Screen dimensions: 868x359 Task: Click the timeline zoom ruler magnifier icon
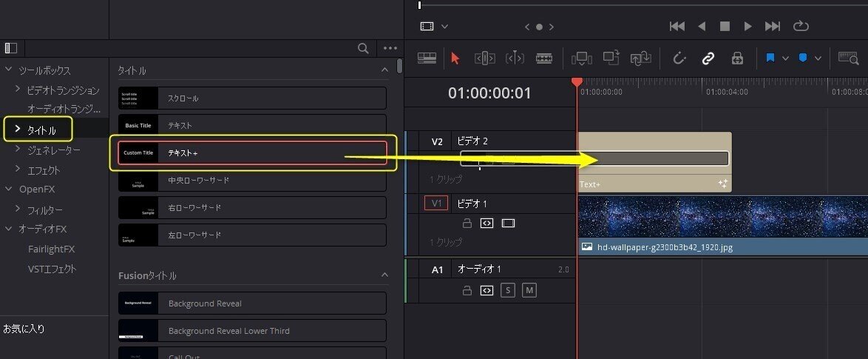pyautogui.click(x=848, y=58)
